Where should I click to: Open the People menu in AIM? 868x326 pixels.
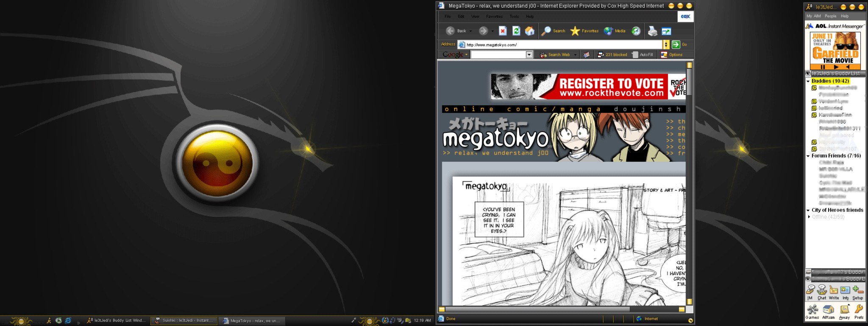click(830, 16)
